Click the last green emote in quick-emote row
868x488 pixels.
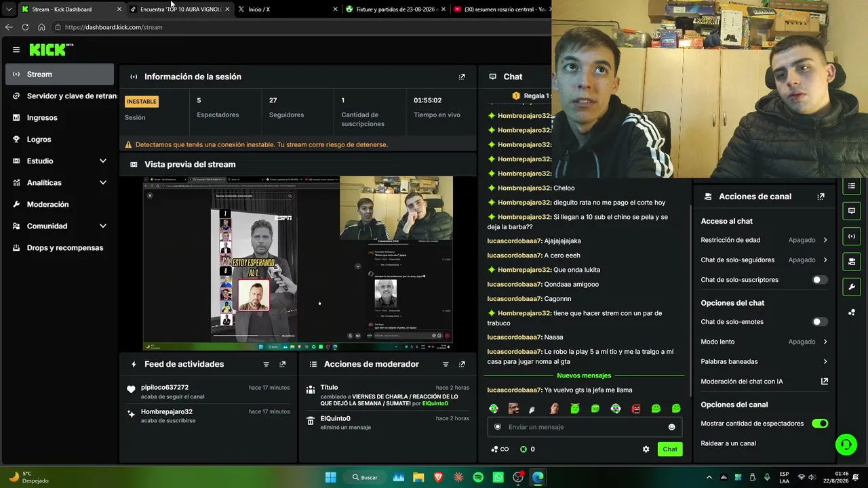(676, 409)
